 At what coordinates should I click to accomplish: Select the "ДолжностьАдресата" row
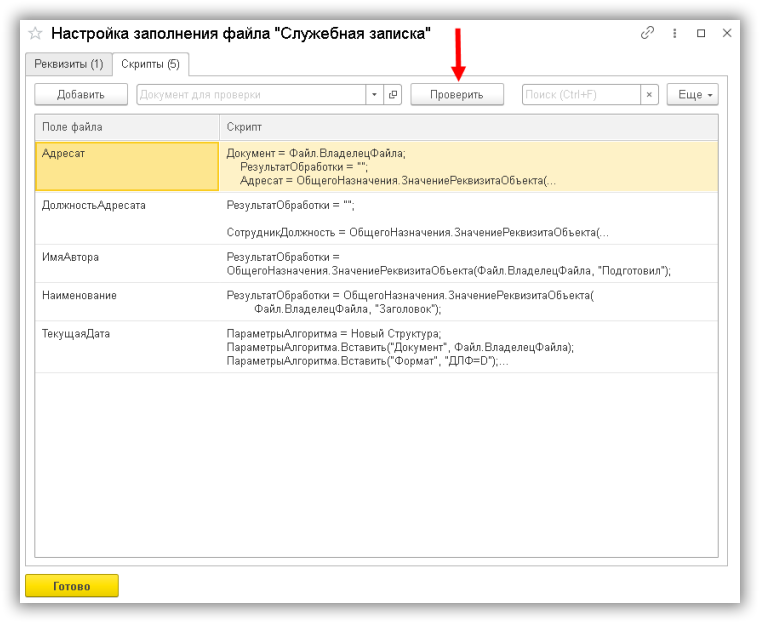tap(94, 205)
